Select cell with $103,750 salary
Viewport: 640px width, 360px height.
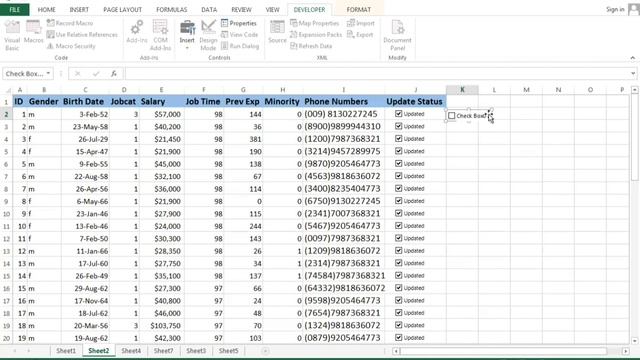[161, 326]
